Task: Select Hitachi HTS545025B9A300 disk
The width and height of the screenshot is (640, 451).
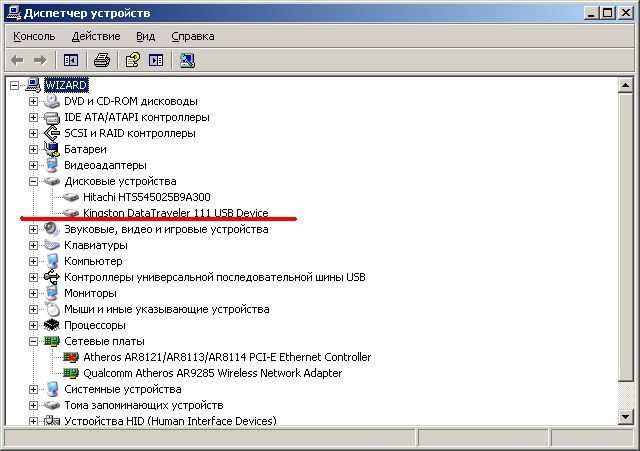Action: coord(147,197)
